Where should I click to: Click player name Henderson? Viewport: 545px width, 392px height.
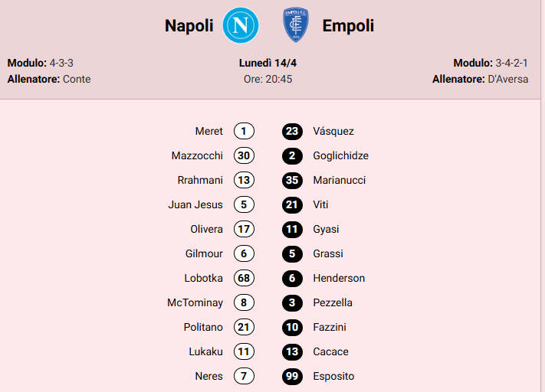[x=339, y=278]
